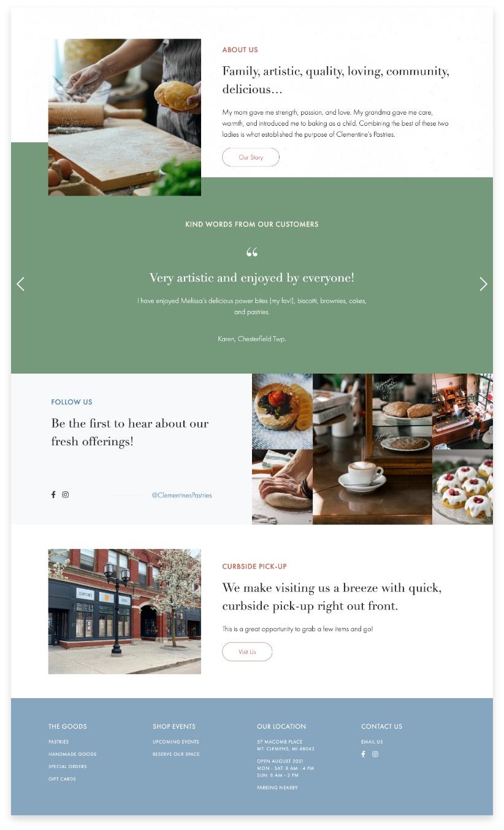View Upcoming Events footer link
The image size is (504, 830).
[176, 742]
